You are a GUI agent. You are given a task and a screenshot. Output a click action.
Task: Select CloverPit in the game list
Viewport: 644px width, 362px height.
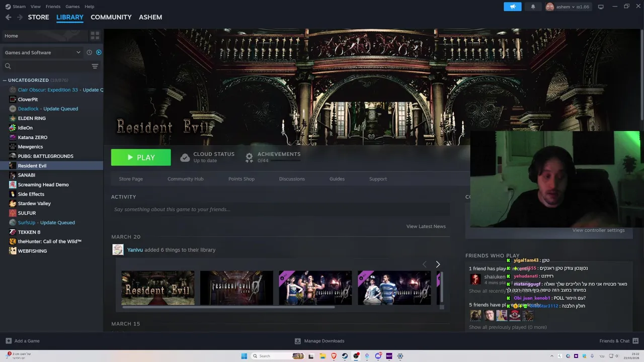point(28,100)
